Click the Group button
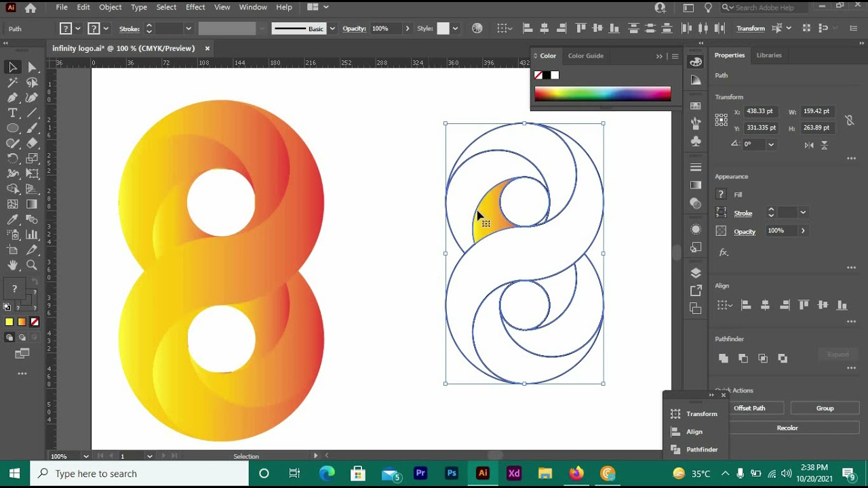Image resolution: width=868 pixels, height=488 pixels. [x=825, y=408]
